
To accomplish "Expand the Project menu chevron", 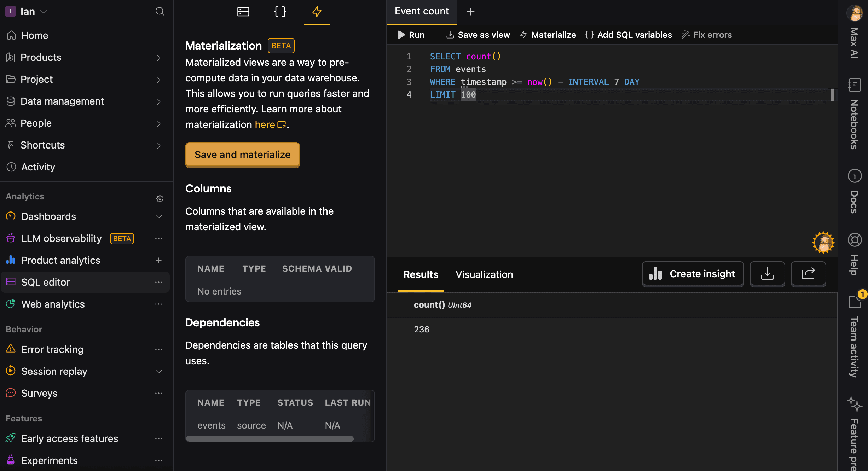I will (159, 80).
